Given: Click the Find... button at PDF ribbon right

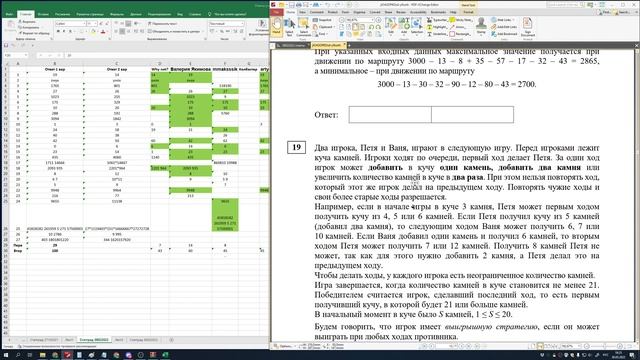Looking at the screenshot, I should pyautogui.click(x=605, y=12).
